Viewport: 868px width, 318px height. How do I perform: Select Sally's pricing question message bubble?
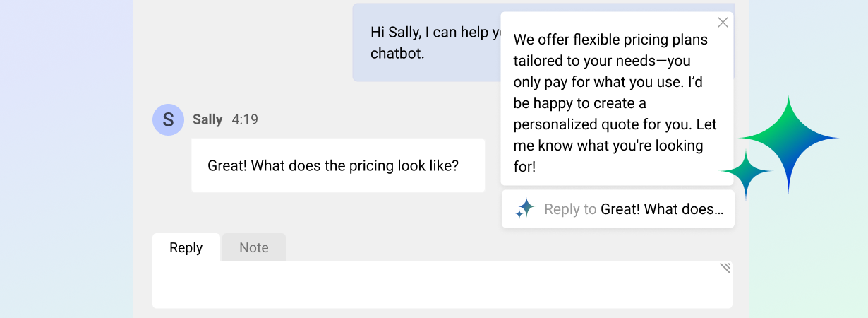click(338, 165)
